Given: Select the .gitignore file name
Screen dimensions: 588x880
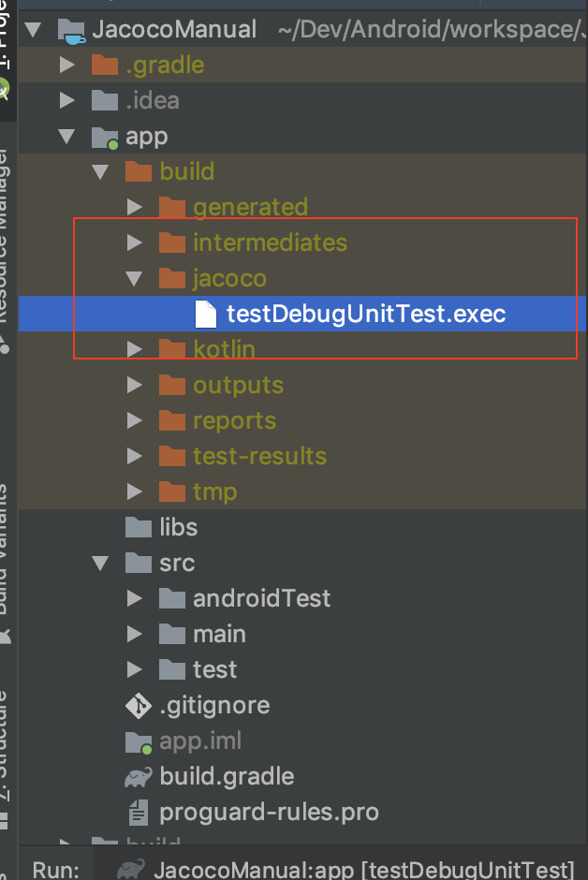Looking at the screenshot, I should click(x=215, y=706).
